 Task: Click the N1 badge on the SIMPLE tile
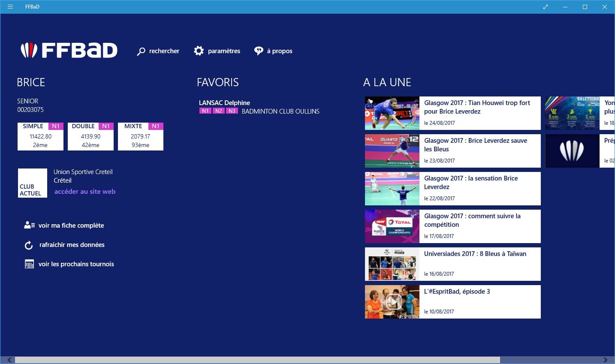click(56, 126)
